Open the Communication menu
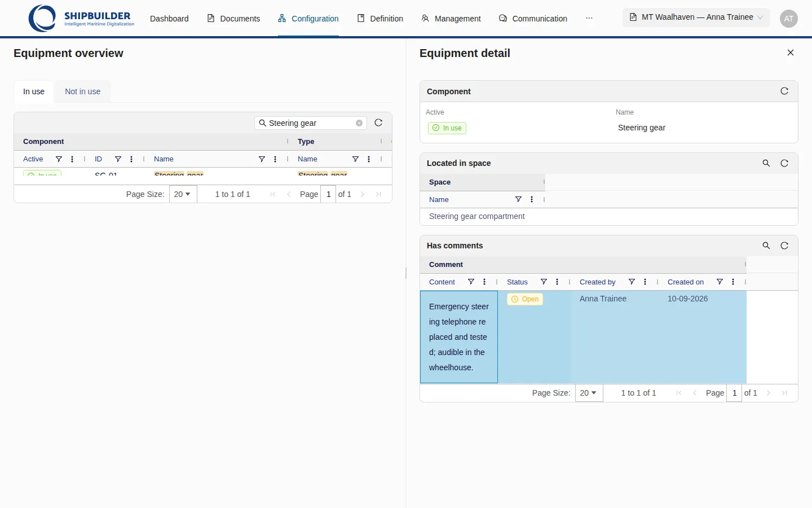Viewport: 812px width, 508px height. click(x=533, y=19)
